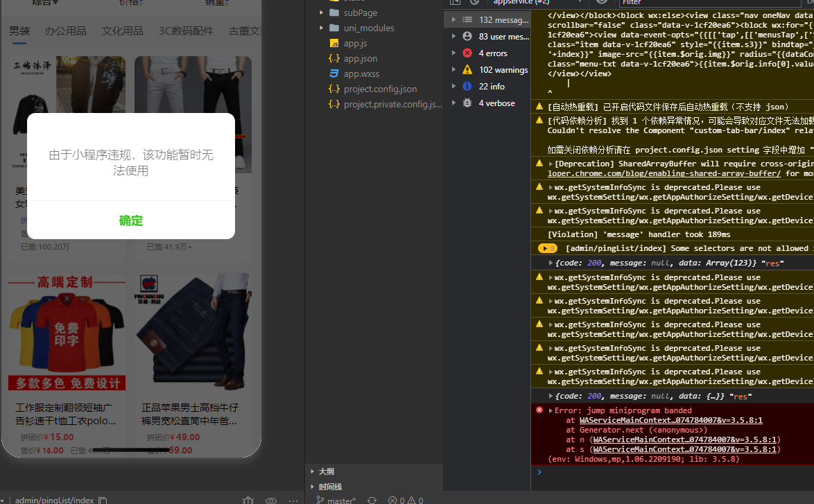Expand the 132 messages group

point(453,19)
